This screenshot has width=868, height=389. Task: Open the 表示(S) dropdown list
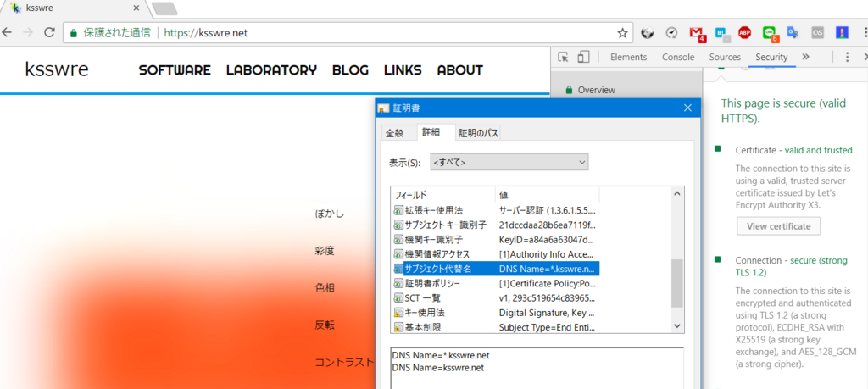pos(509,162)
